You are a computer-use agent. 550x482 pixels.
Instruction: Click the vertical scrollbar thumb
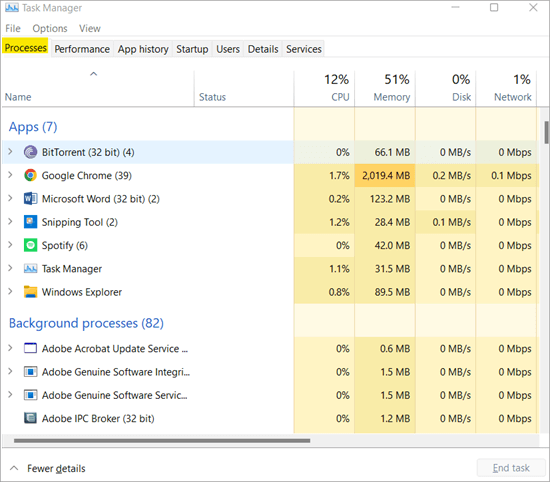click(546, 132)
